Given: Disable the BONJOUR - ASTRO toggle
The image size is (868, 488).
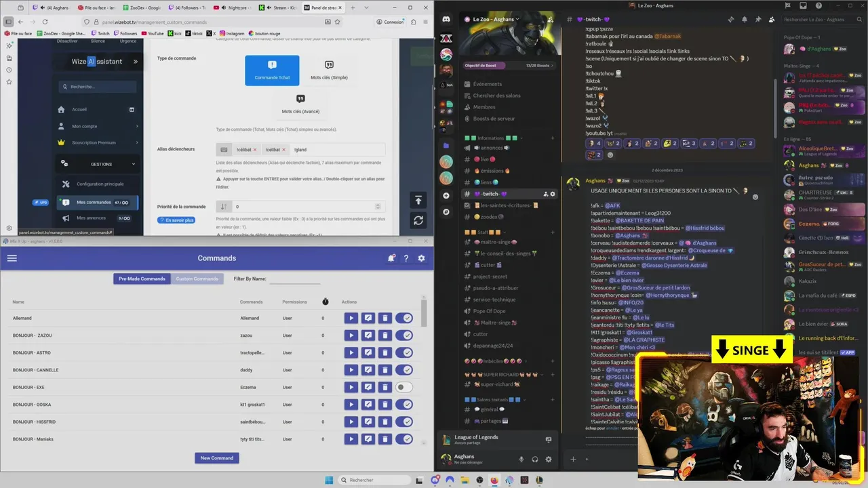Looking at the screenshot, I should (x=404, y=352).
